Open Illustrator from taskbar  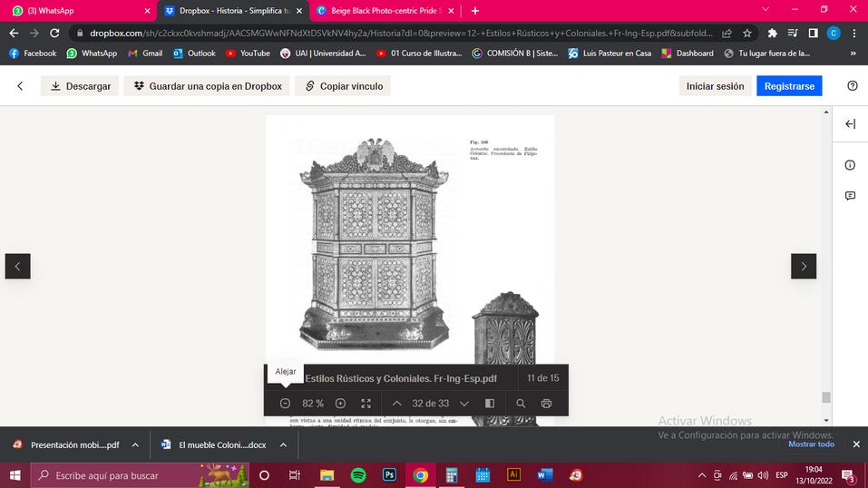pos(513,475)
